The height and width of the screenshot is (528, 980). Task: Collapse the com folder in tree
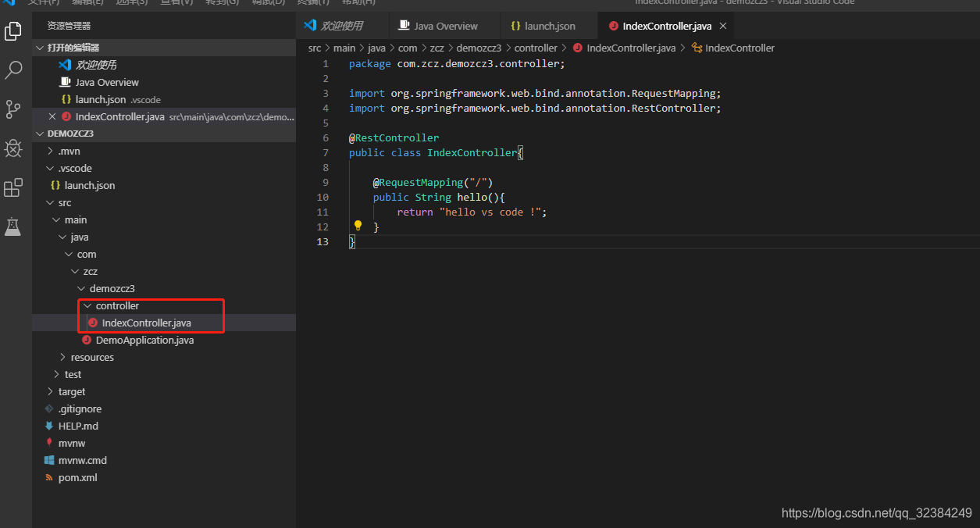[x=164, y=254]
